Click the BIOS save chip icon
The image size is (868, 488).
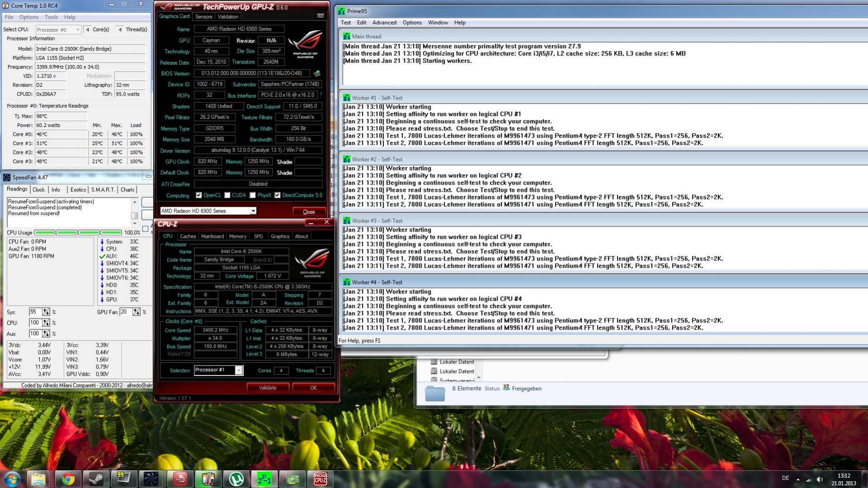(x=317, y=73)
